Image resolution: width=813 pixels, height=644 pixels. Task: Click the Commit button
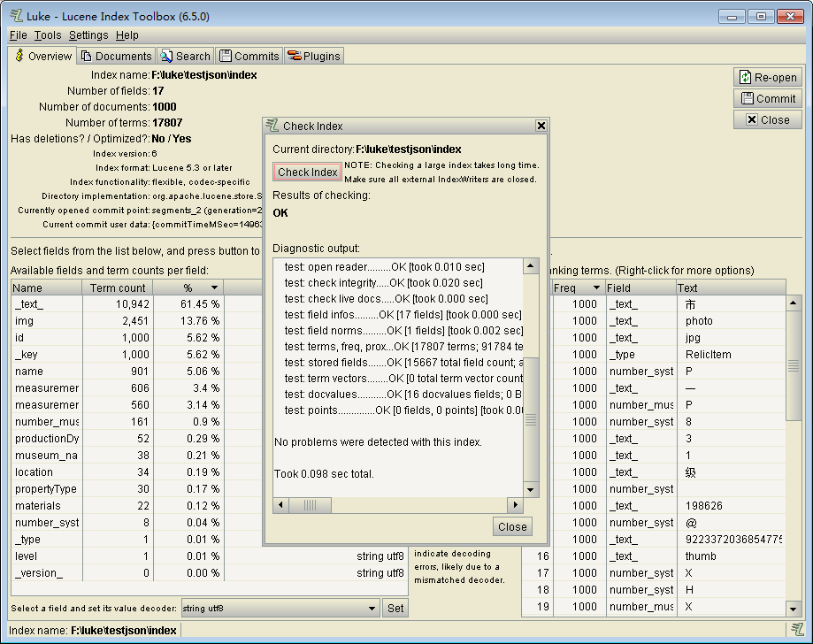pyautogui.click(x=768, y=98)
